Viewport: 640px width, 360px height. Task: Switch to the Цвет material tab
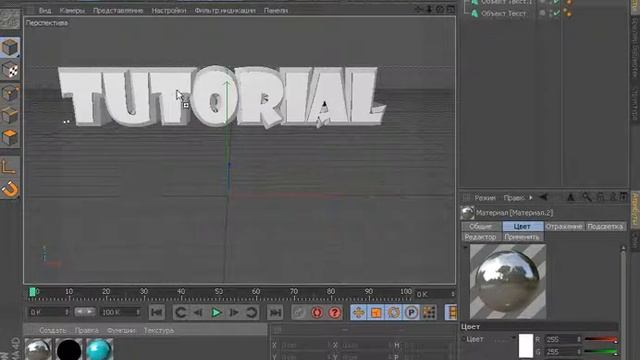coord(522,227)
